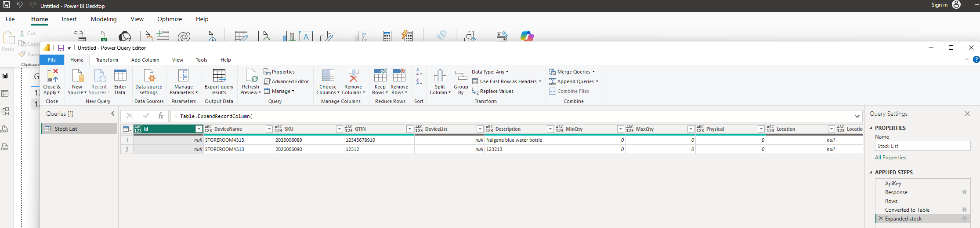Delete the Expanded stock step

[x=881, y=219]
